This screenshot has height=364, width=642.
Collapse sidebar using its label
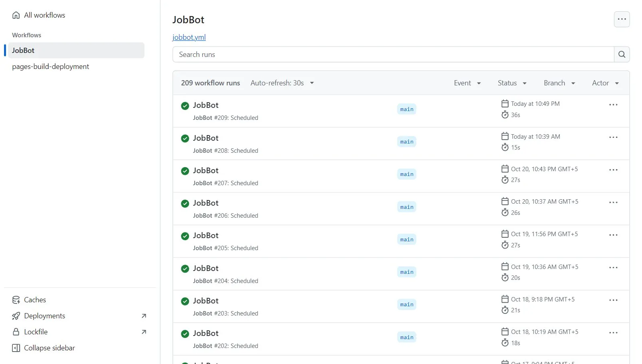pyautogui.click(x=49, y=348)
